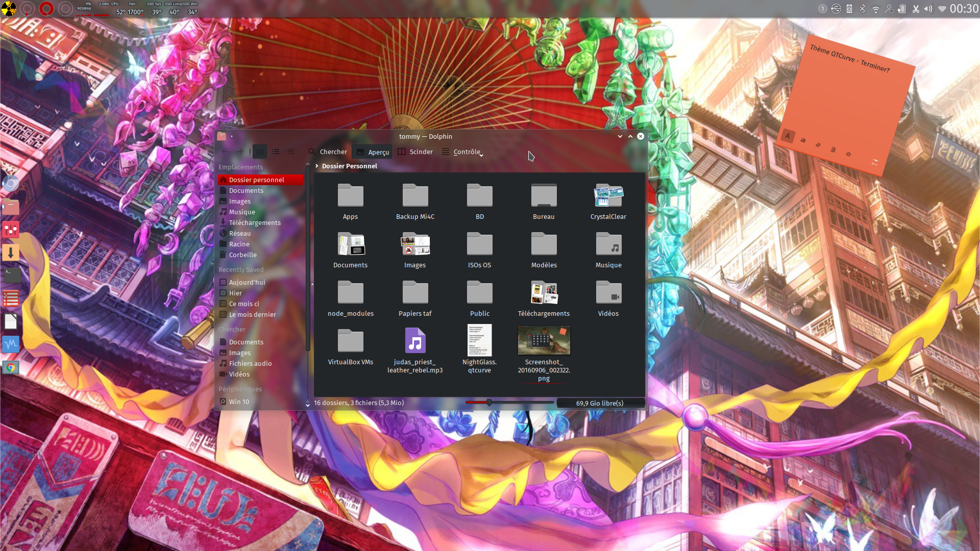Click the Chercher search button
Viewport: 980px width, 551px height.
(x=328, y=152)
